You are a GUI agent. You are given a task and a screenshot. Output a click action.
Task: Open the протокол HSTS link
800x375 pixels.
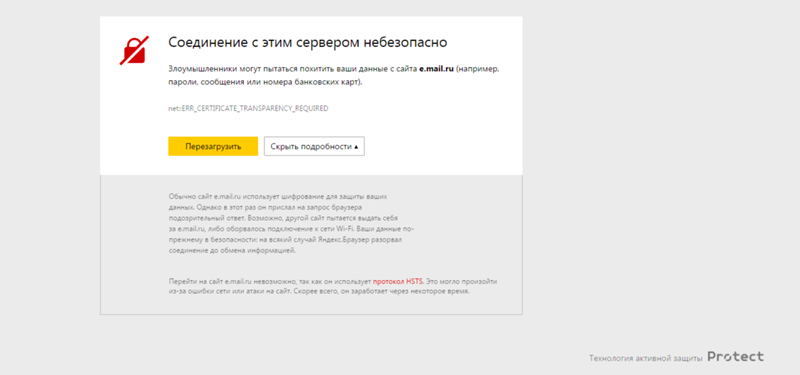point(398,281)
